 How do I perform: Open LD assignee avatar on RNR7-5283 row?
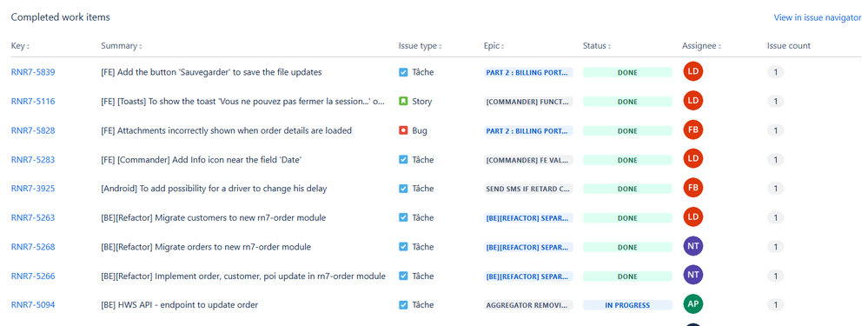point(693,159)
